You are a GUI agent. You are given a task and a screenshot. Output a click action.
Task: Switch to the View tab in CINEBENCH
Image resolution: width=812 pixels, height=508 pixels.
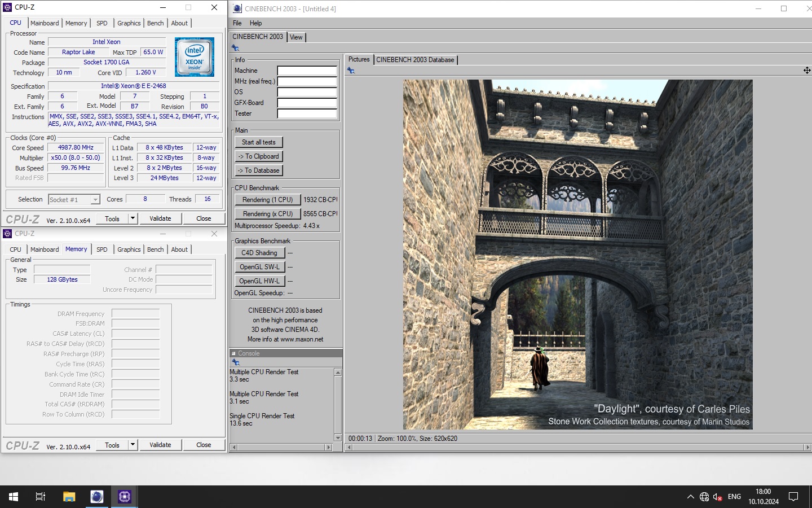[296, 37]
